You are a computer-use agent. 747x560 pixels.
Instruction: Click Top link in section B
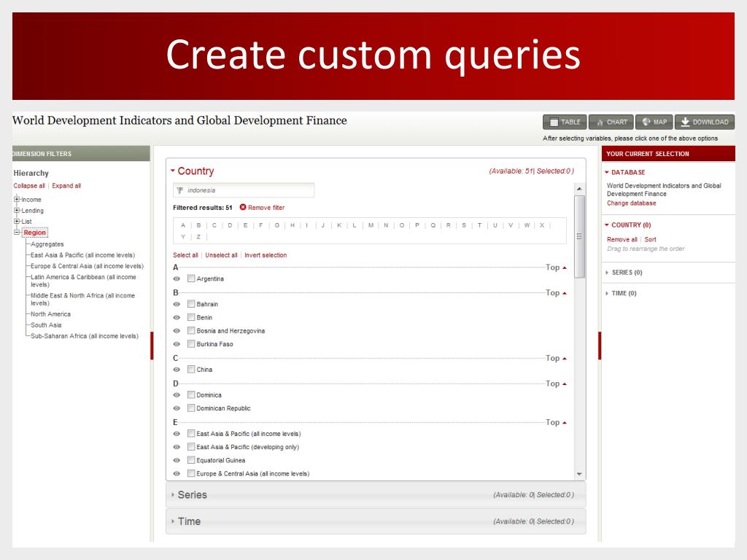[x=556, y=293]
